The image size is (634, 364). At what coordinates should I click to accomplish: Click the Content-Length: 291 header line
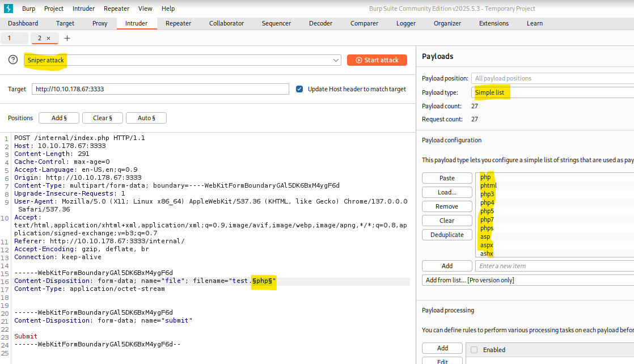click(x=52, y=154)
